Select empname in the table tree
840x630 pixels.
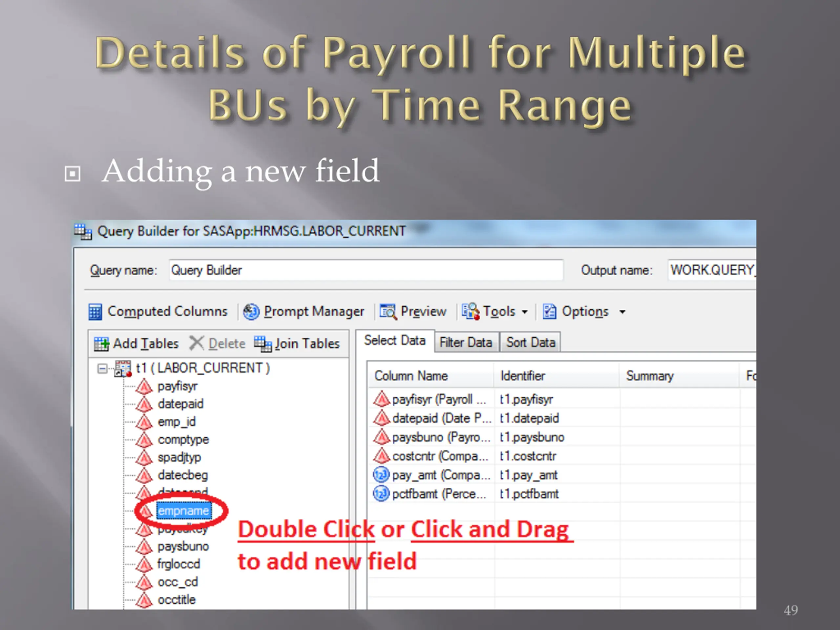[183, 511]
